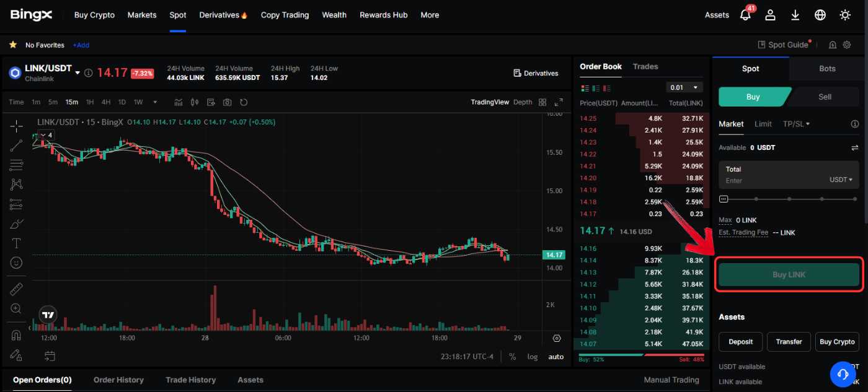Viewport: 868px width, 392px height.
Task: Open the emoji icons tool
Action: pos(16,263)
